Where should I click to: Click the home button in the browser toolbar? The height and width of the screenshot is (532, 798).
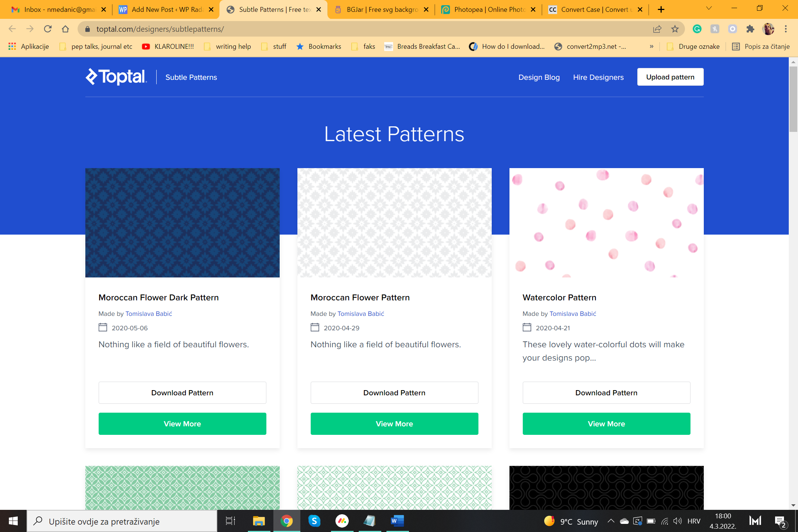(x=65, y=29)
